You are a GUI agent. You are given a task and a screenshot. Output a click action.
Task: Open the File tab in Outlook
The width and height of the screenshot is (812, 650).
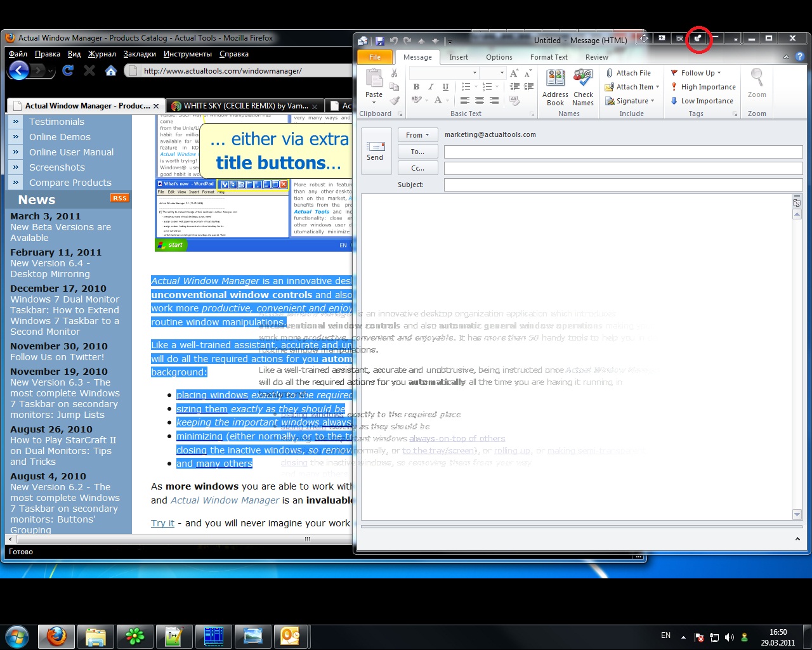point(375,57)
